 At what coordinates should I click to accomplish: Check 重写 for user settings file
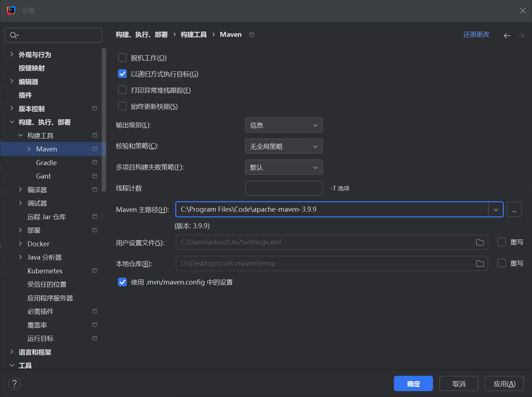[x=502, y=242]
